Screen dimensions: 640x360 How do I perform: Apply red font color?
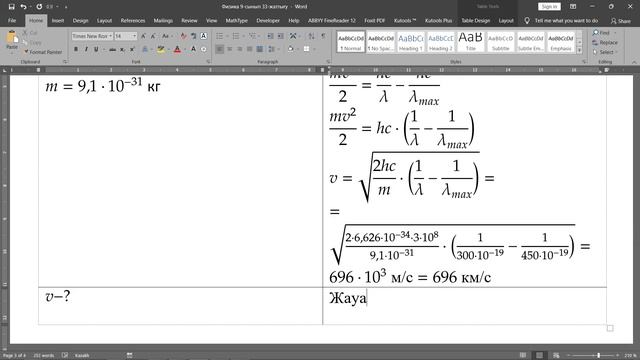[x=177, y=49]
